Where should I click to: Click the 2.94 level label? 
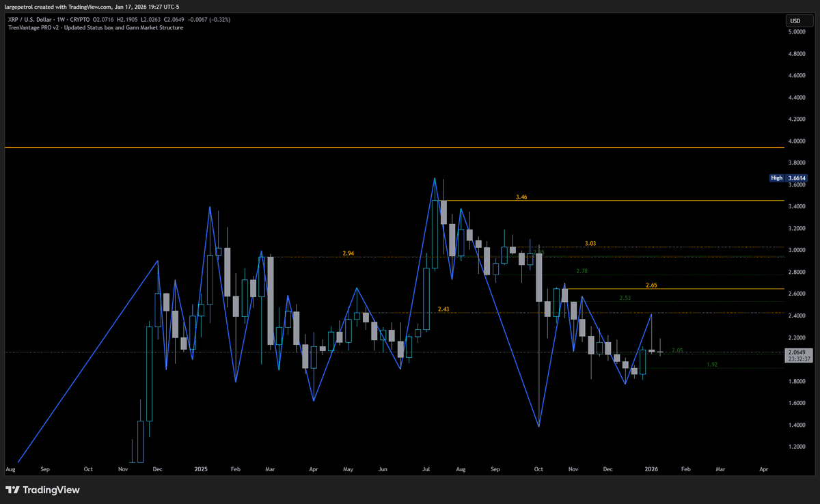(348, 253)
